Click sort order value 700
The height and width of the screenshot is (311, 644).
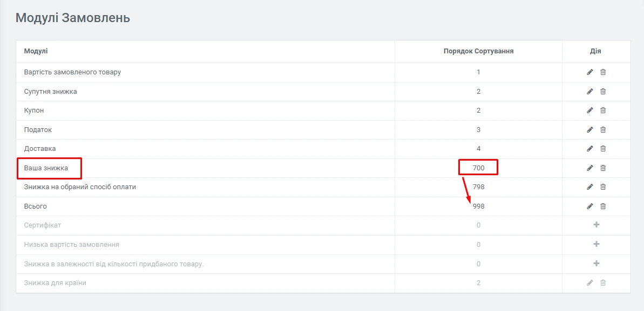point(478,168)
